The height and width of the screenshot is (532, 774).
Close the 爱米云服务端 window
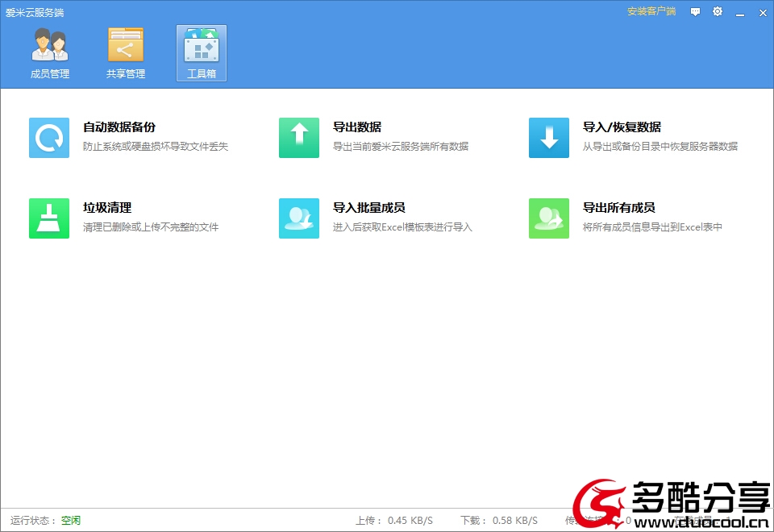[763, 13]
